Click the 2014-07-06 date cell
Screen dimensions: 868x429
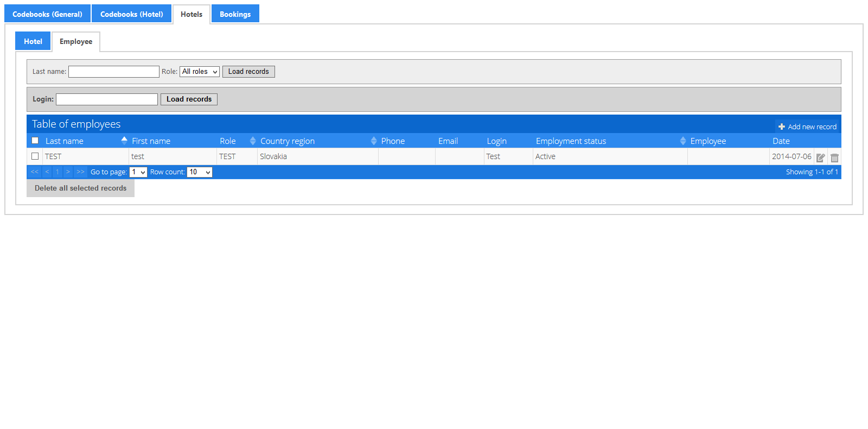point(792,156)
